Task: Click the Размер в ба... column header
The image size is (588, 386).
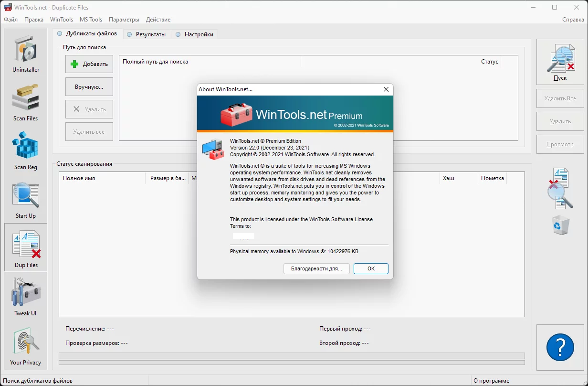Action: pos(167,178)
